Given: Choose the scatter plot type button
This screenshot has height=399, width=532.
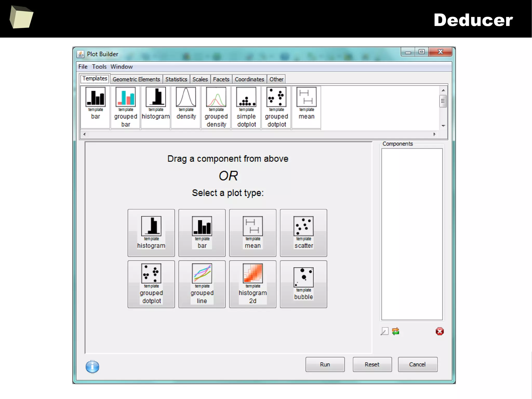Looking at the screenshot, I should point(303,233).
